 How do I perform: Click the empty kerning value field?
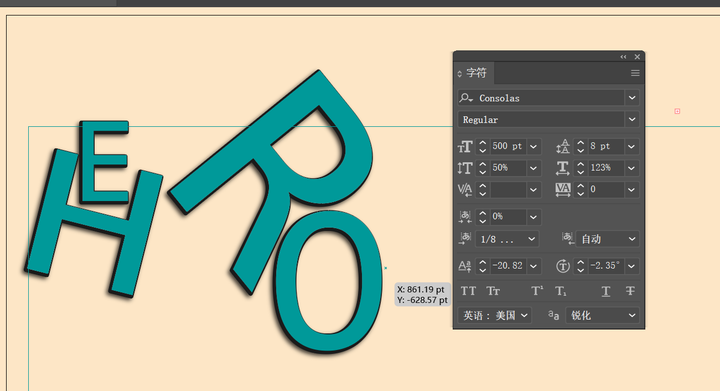pos(508,190)
